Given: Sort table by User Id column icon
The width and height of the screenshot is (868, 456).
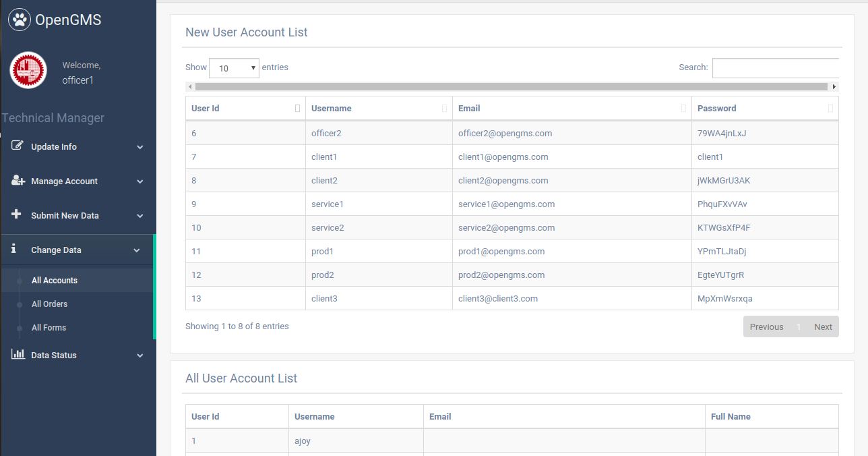Looking at the screenshot, I should tap(297, 109).
